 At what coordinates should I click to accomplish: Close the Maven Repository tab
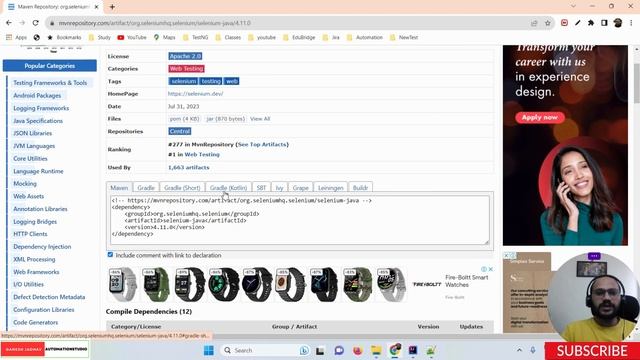click(x=96, y=7)
